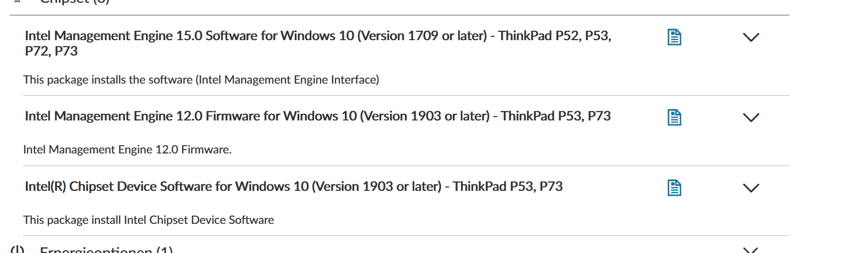The height and width of the screenshot is (253, 868).
Task: Click 'ThinkPad P53, P73' in the firmware title
Action: coord(556,116)
